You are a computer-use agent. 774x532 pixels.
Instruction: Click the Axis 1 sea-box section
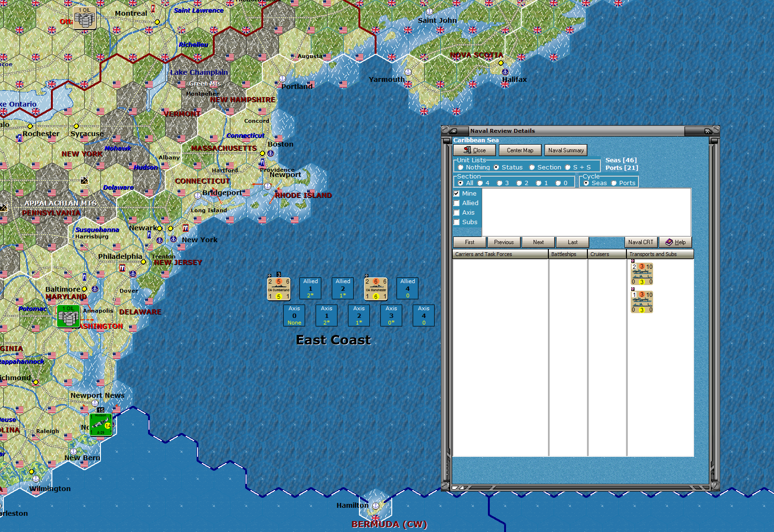point(327,315)
